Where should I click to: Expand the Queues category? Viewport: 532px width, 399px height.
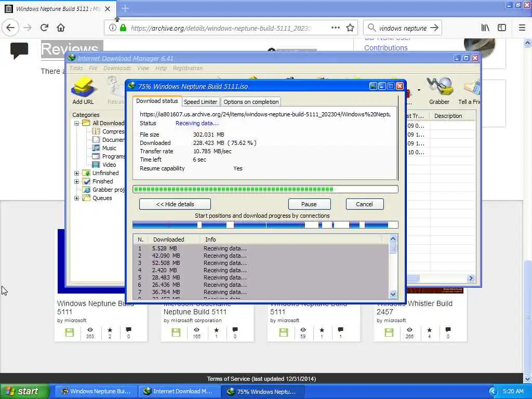click(x=77, y=198)
